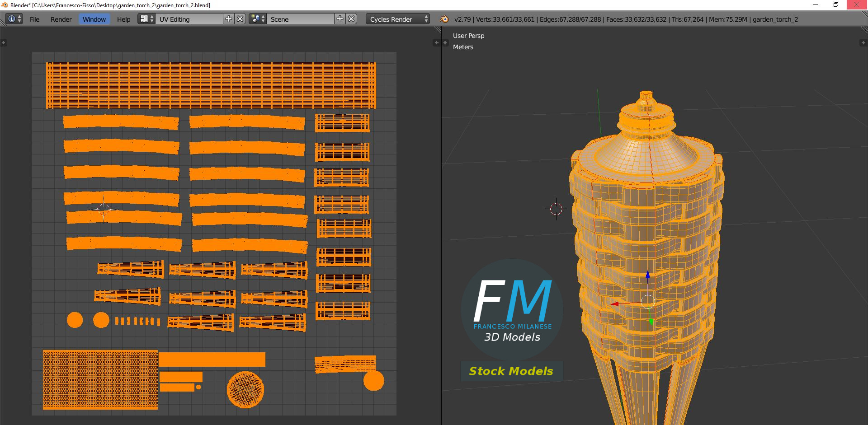Open the Cycles Render engine dropdown

pos(398,19)
